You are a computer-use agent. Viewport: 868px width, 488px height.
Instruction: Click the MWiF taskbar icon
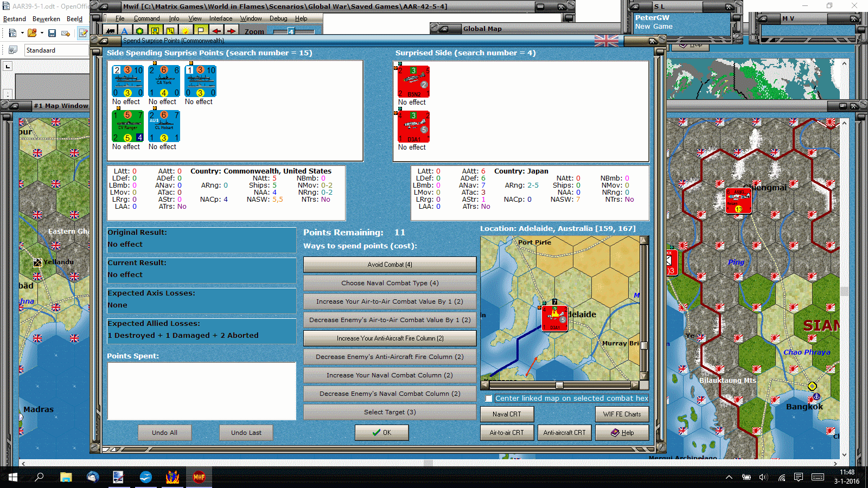click(199, 477)
